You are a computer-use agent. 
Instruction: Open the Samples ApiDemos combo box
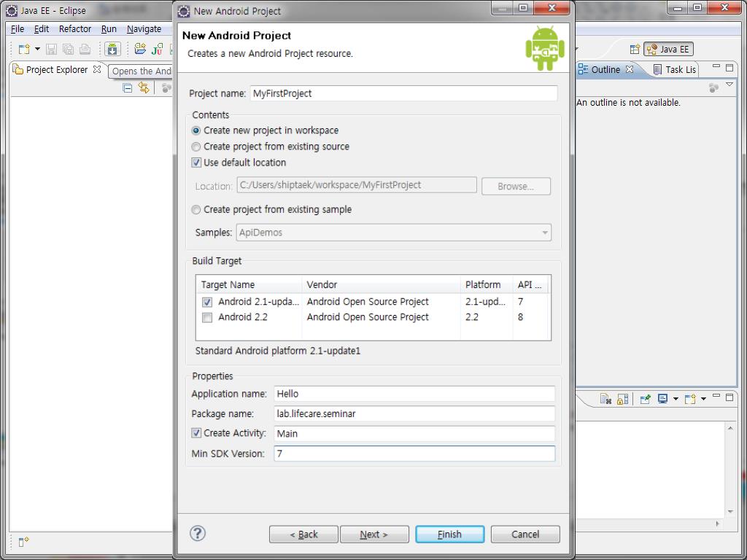click(x=393, y=233)
